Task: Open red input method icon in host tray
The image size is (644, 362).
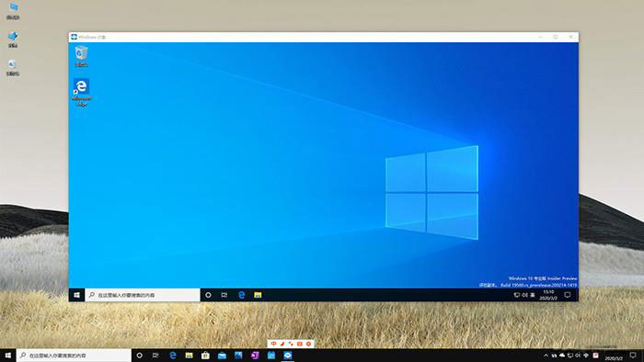Action: coord(595,356)
